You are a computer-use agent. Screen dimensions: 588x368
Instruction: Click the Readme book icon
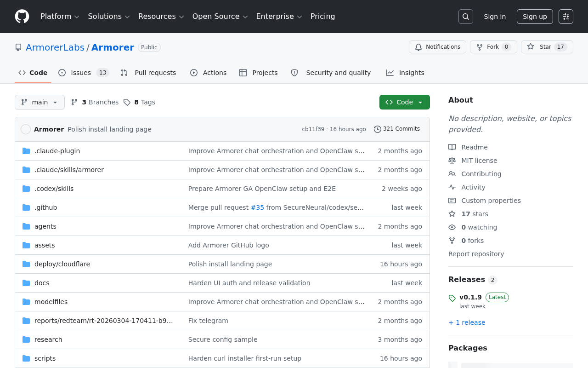tap(452, 147)
